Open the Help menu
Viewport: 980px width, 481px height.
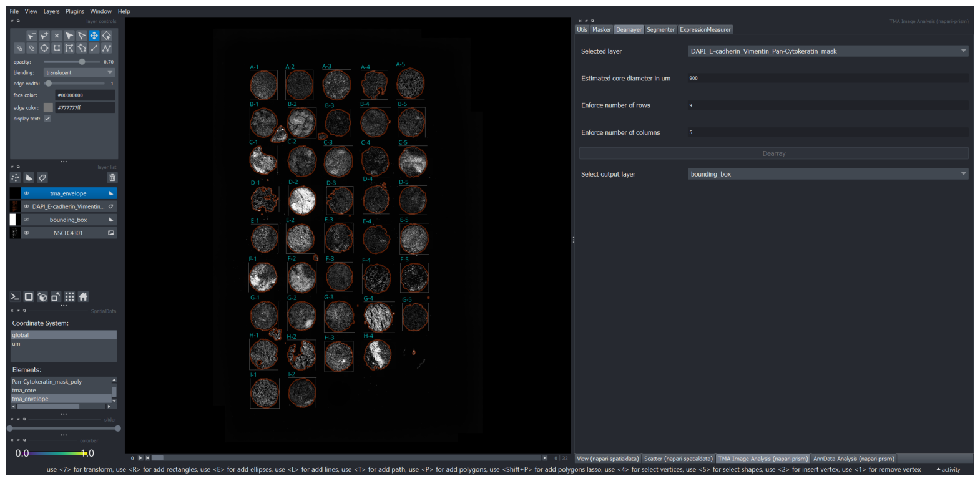coord(124,11)
